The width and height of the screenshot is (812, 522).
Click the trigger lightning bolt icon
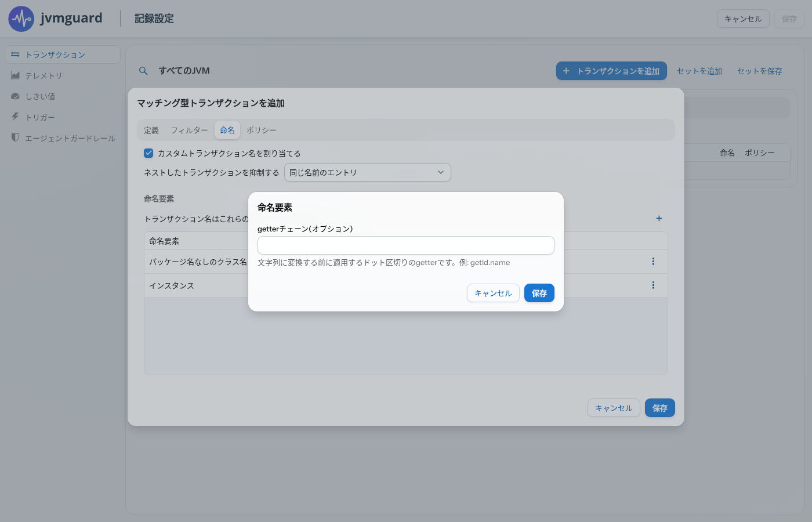pyautogui.click(x=15, y=117)
